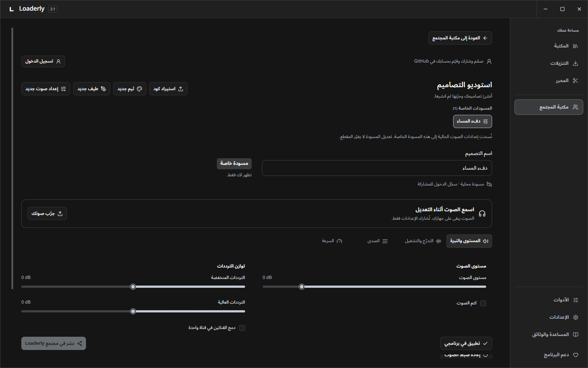Click the downloads tray icon

coord(576,63)
